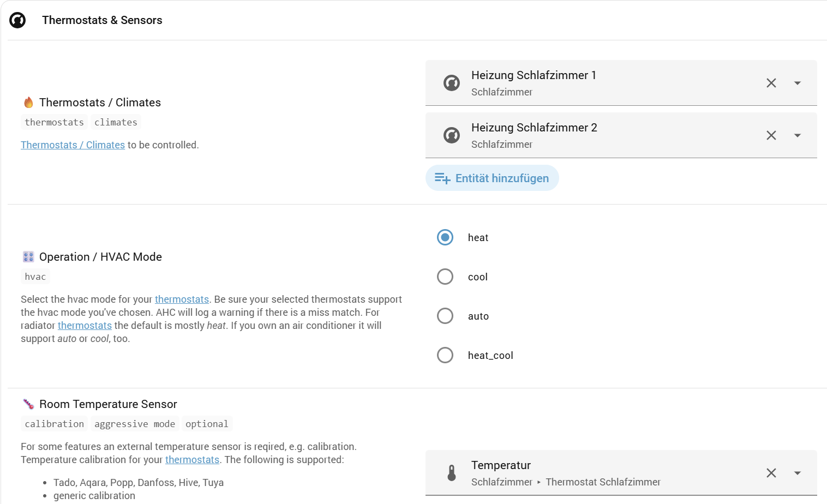Clear the Temperatur sensor selection
The image size is (827, 504).
pos(771,473)
